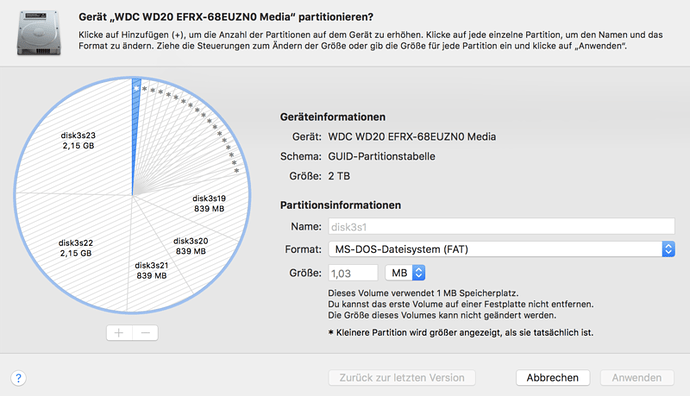Image resolution: width=690 pixels, height=396 pixels.
Task: Remove partition with the minus button
Action: (146, 333)
